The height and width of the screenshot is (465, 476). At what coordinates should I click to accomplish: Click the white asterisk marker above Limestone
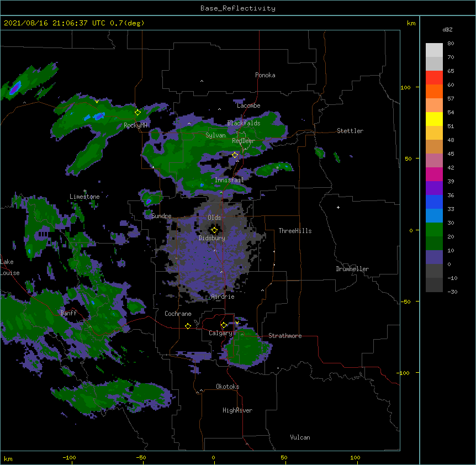[x=84, y=191]
